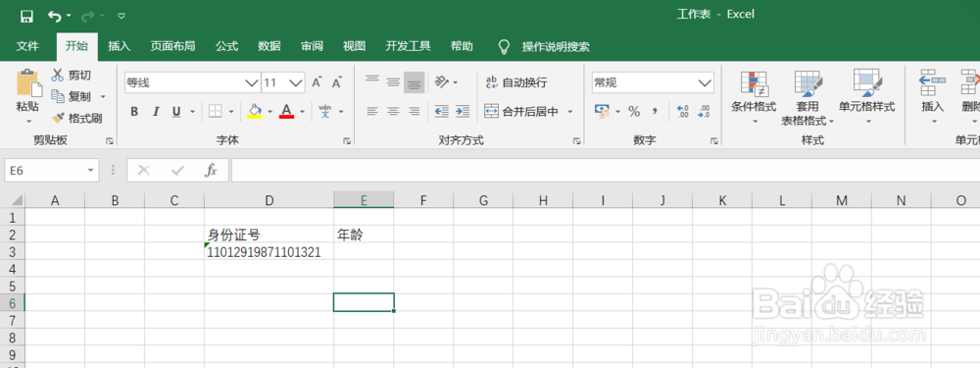Apply cell borders icon
Image resolution: width=980 pixels, height=368 pixels.
(215, 112)
